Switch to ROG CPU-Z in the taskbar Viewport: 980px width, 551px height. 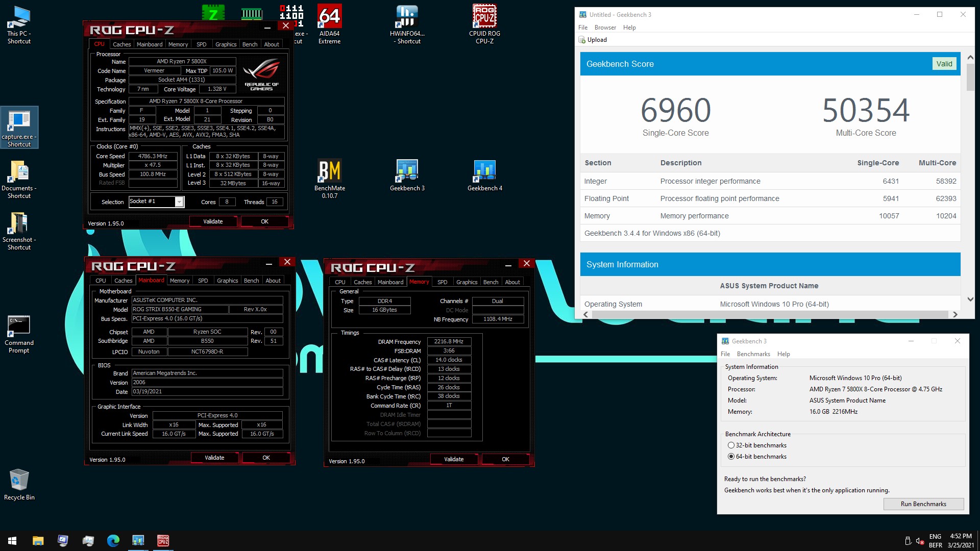[163, 540]
